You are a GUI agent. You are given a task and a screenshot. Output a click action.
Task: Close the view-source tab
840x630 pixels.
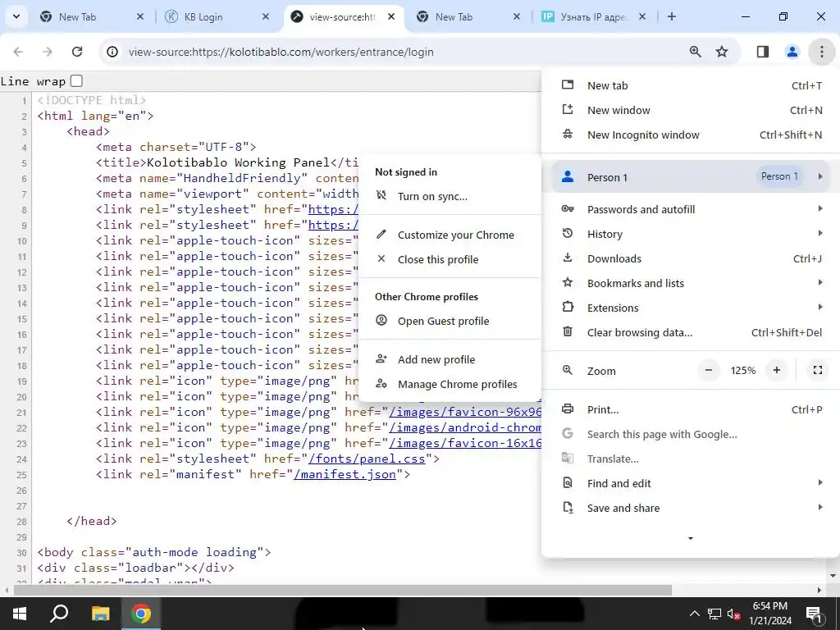(x=391, y=16)
